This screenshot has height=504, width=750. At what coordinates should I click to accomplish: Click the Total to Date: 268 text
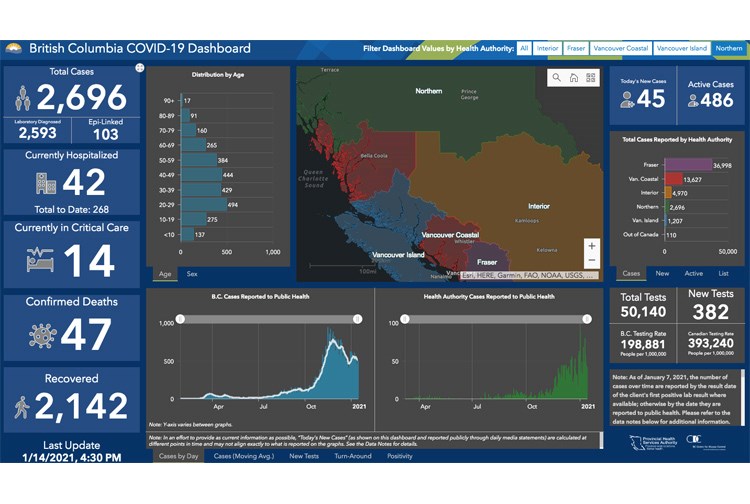tap(71, 209)
